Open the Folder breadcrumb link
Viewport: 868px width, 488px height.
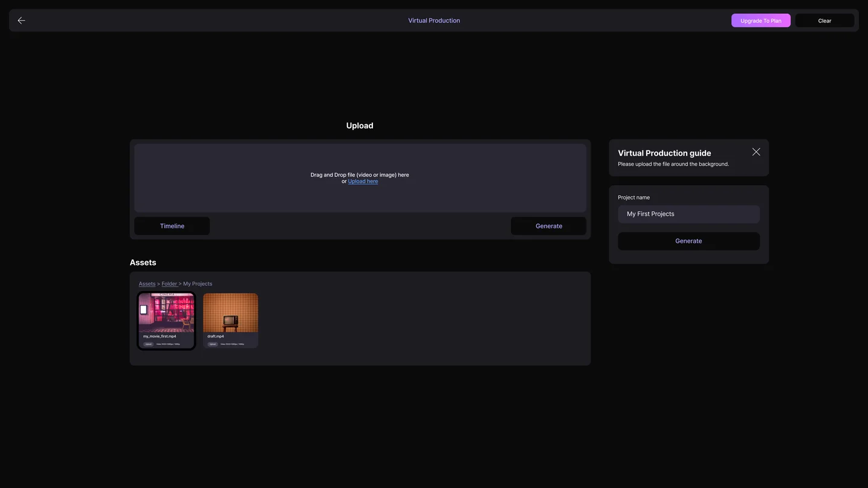point(169,283)
